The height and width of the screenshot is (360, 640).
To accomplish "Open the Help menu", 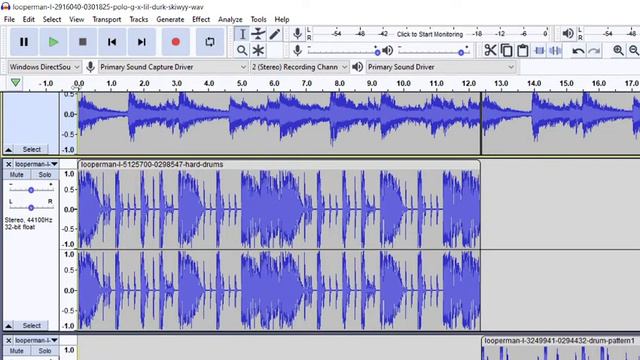I will (282, 19).
